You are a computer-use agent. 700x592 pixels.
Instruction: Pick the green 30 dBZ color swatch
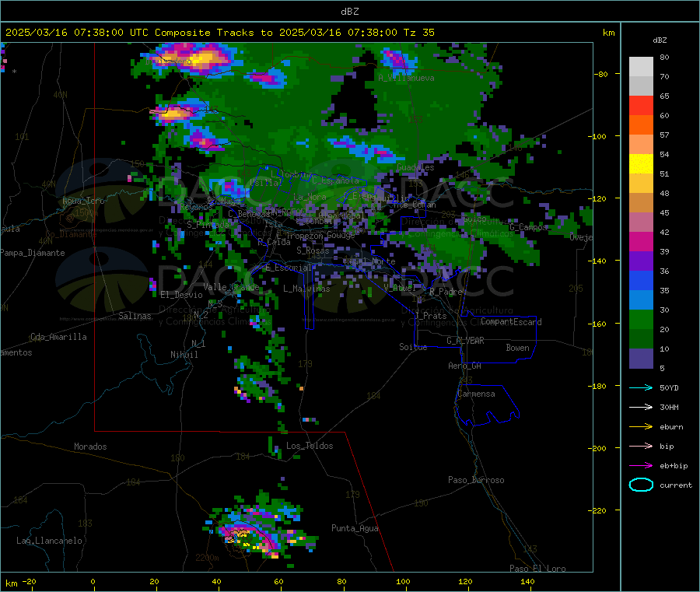pyautogui.click(x=641, y=319)
